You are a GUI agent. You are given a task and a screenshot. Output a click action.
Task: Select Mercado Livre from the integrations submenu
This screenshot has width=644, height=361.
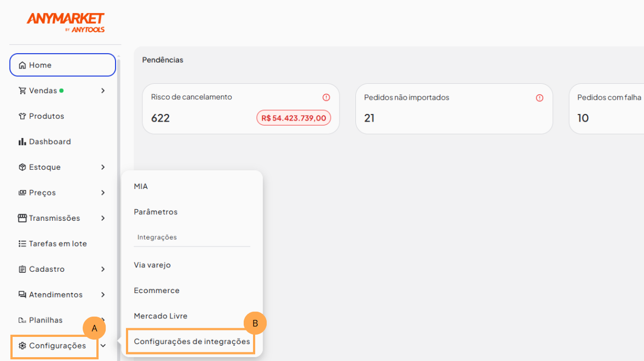pos(160,316)
